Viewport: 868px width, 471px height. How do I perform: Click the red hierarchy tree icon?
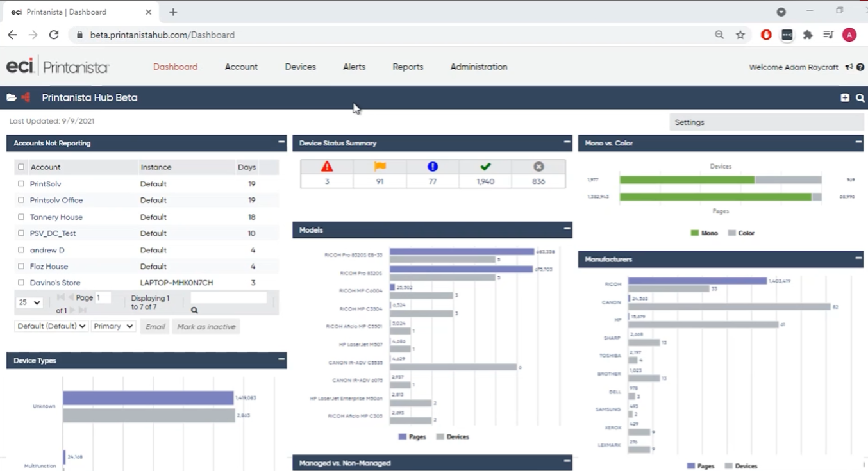coord(26,97)
